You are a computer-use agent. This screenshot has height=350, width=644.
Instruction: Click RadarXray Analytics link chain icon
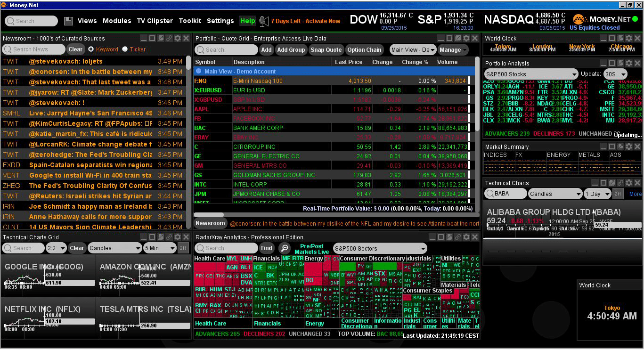click(x=458, y=237)
